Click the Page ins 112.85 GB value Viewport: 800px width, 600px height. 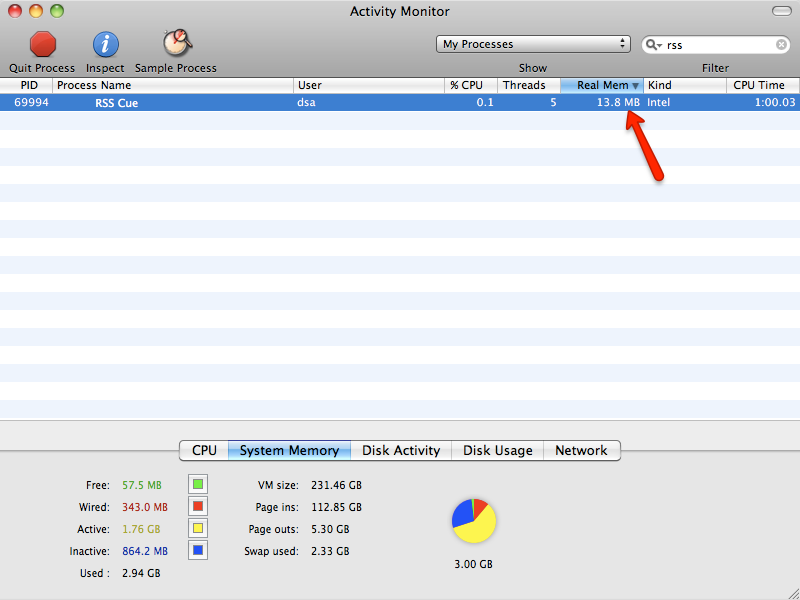pos(336,508)
